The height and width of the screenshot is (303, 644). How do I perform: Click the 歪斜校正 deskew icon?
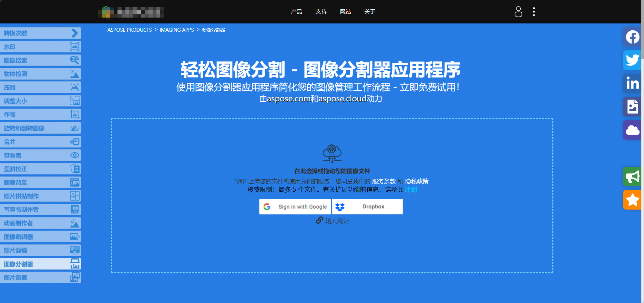click(75, 169)
